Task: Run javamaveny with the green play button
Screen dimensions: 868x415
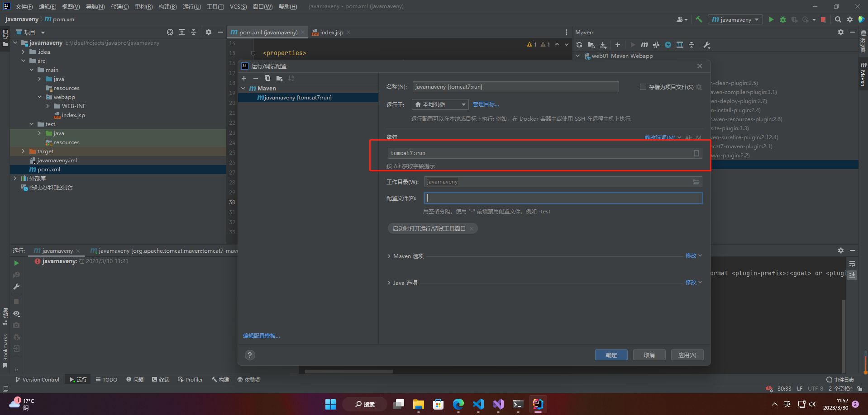Action: click(771, 19)
